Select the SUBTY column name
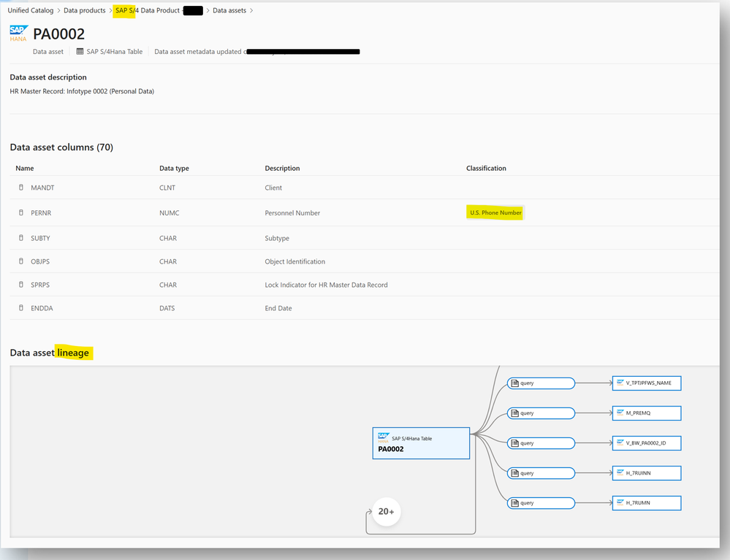The image size is (730, 560). pos(40,238)
